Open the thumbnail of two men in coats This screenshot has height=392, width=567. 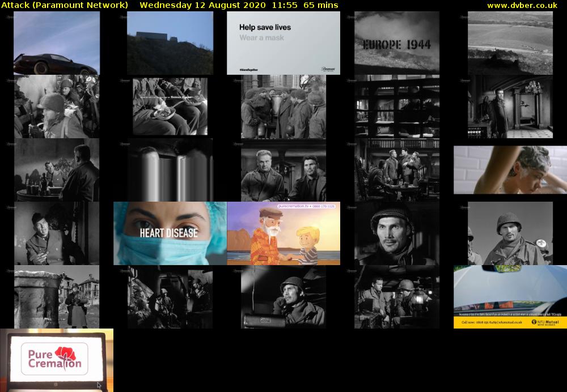[x=283, y=170]
